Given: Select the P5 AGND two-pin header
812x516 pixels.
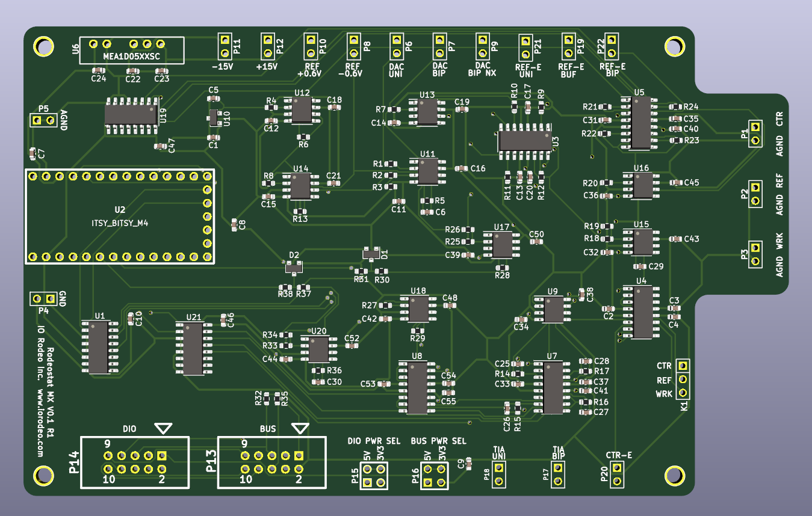Looking at the screenshot, I should (43, 120).
